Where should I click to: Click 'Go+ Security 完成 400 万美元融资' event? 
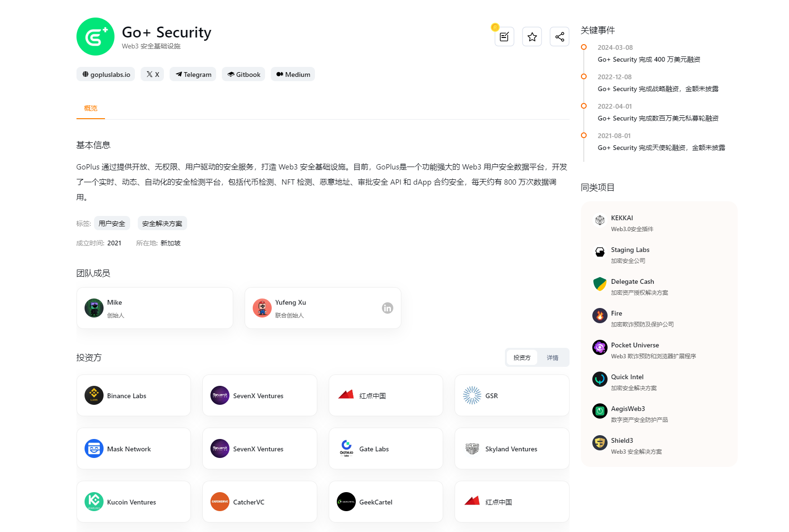(x=649, y=59)
